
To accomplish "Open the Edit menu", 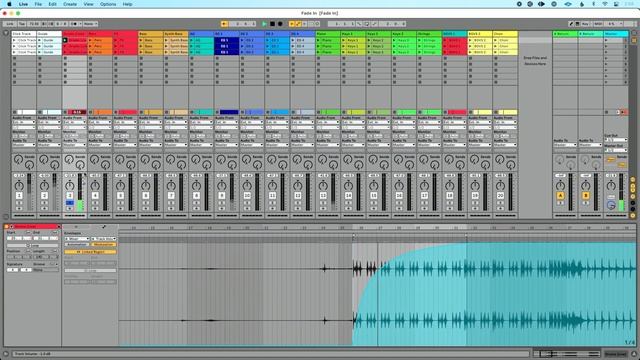I will (x=52, y=4).
